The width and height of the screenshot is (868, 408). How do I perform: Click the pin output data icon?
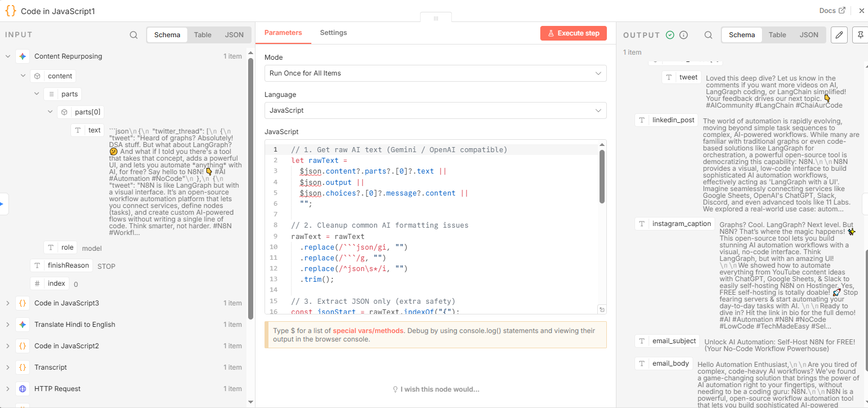tap(861, 35)
